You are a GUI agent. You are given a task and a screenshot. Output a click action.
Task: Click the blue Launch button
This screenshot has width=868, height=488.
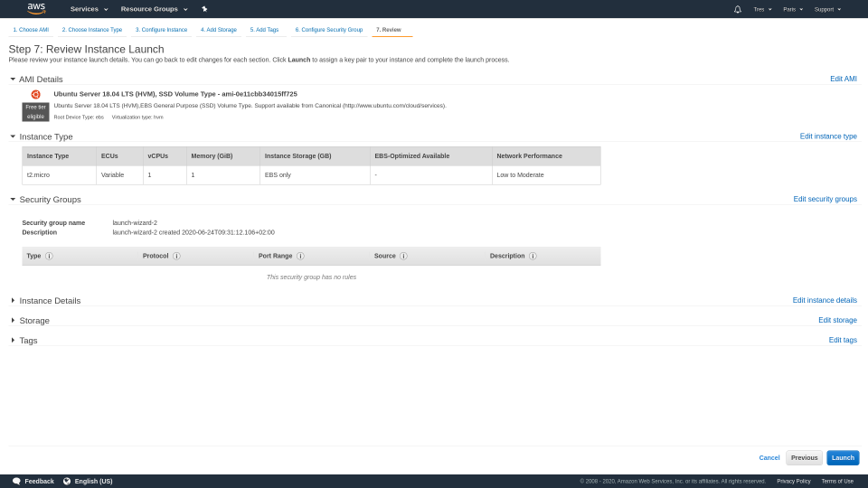(843, 458)
